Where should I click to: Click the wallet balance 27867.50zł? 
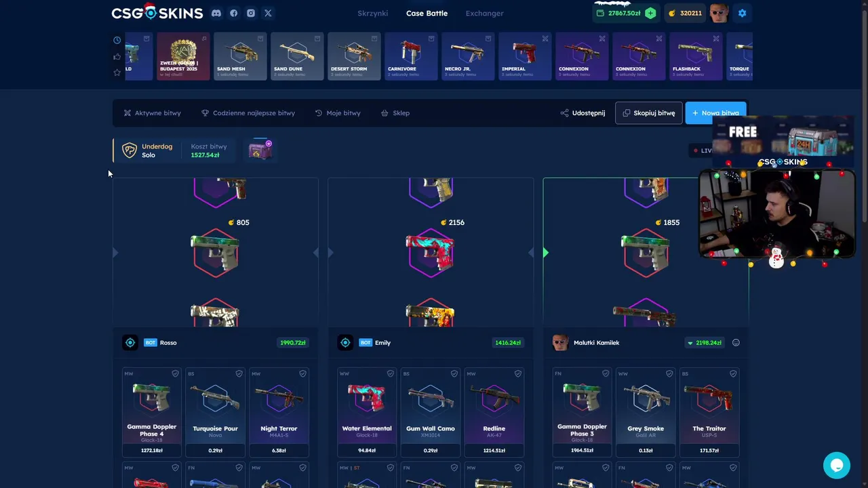click(618, 13)
